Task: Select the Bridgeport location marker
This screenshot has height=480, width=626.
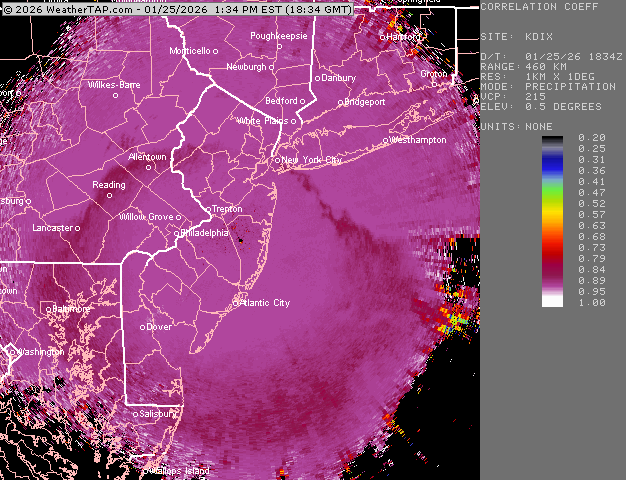Action: (342, 102)
